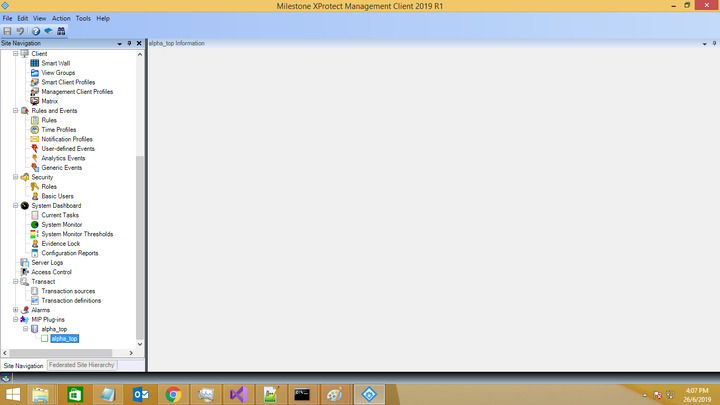Click the binoculars search toolbar icon
720x405 pixels.
click(61, 31)
